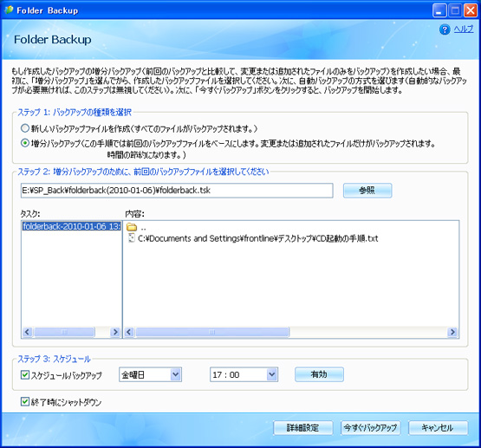Click left scroll arrow of the contents pane
This screenshot has width=481, height=448.
pos(129,332)
